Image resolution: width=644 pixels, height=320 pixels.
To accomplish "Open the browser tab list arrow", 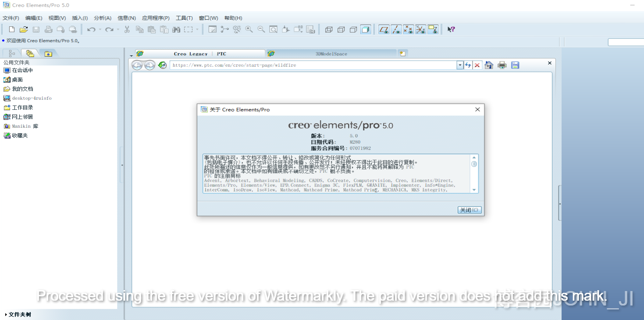I will [x=132, y=55].
